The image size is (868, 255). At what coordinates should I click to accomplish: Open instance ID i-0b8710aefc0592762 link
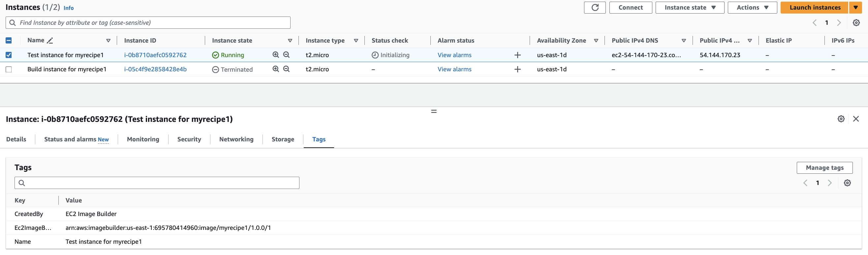click(x=155, y=55)
